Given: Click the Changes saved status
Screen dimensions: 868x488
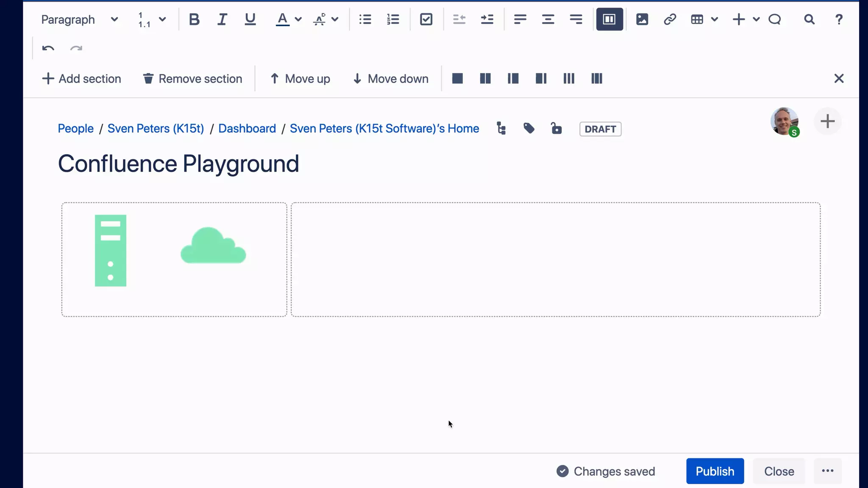Looking at the screenshot, I should tap(606, 471).
